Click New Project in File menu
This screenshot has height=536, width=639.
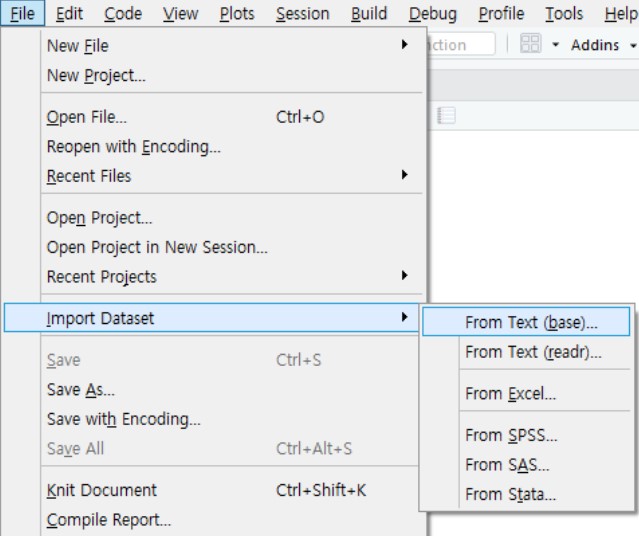click(97, 76)
